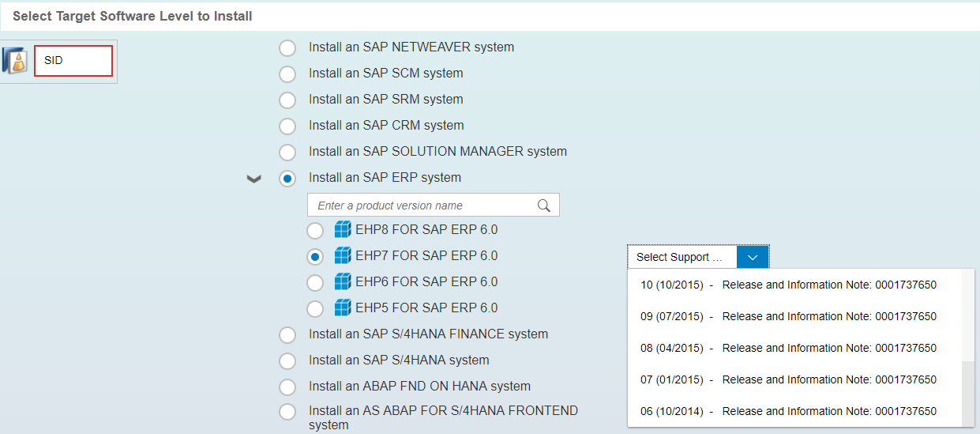Pick support package 08 (04/2015)
The width and height of the screenshot is (980, 434).
795,348
